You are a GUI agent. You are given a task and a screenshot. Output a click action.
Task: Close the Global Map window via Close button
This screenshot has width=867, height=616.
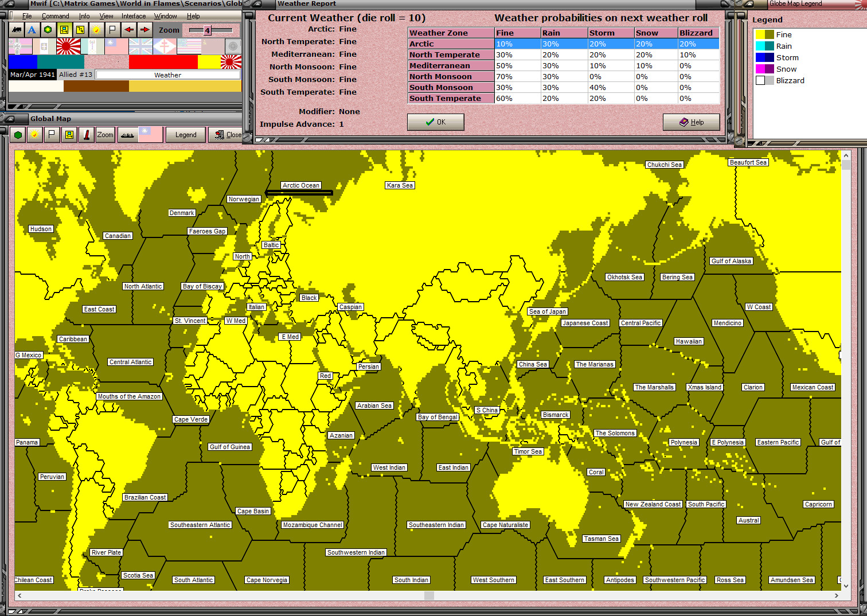point(225,135)
